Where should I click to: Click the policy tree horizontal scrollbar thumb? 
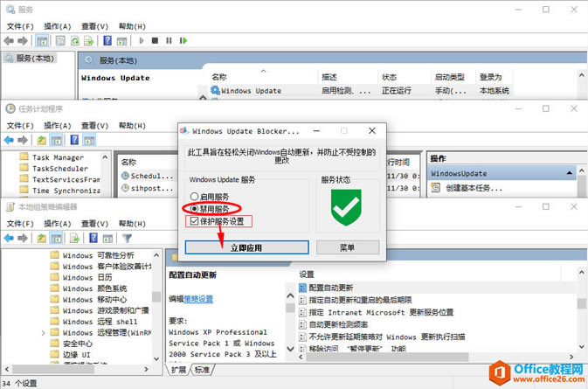[53, 370]
